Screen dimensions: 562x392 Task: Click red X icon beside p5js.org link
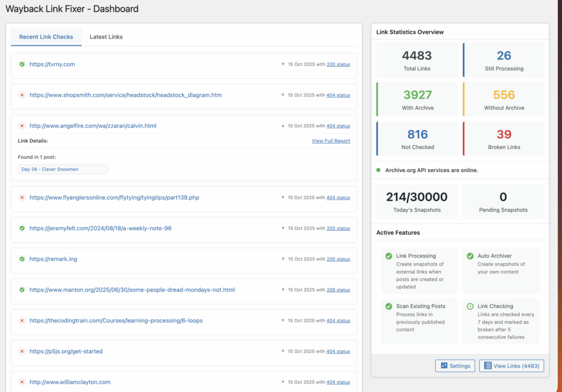point(22,351)
